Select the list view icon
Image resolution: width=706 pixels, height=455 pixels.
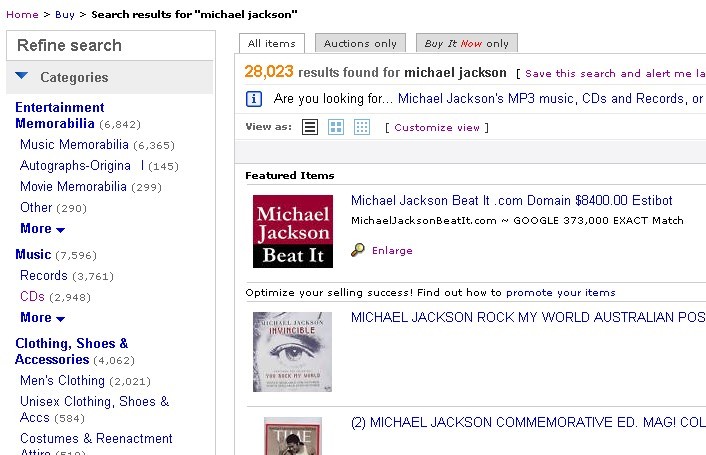310,127
